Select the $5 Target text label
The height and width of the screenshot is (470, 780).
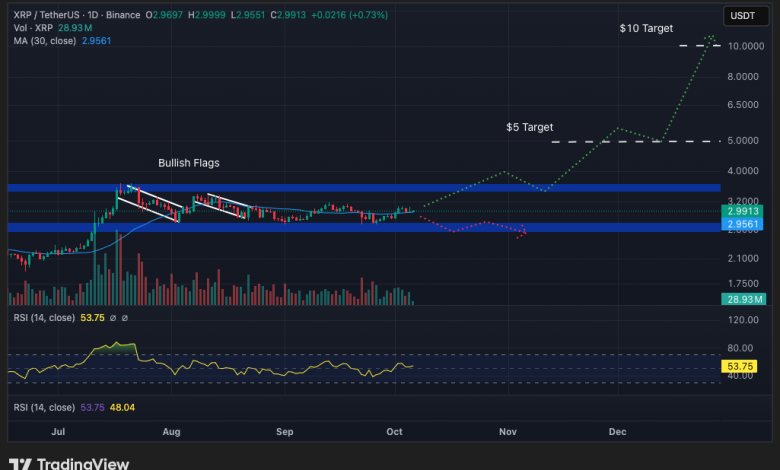coord(529,128)
